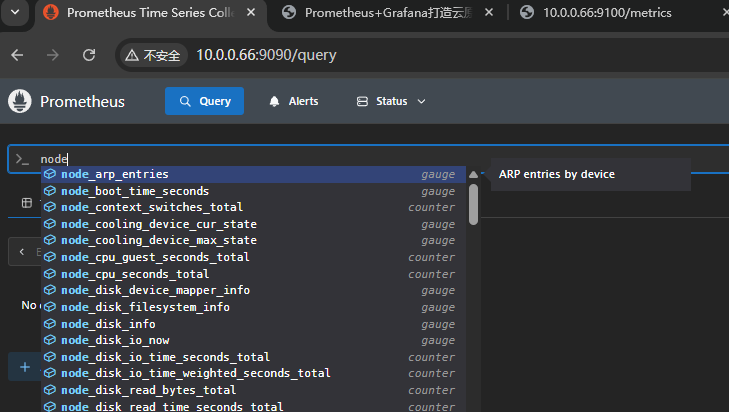
Task: Click cube icon beside node_disk_io_now
Action: coord(50,340)
